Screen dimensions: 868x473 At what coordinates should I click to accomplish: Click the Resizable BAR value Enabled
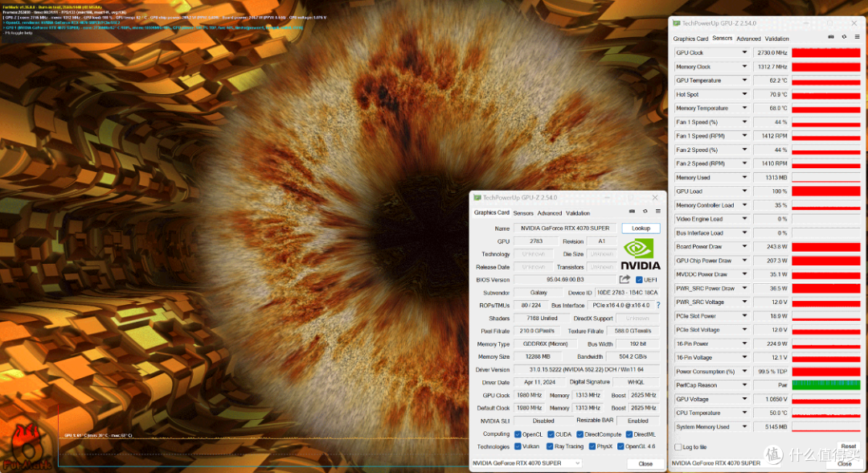[x=637, y=421]
